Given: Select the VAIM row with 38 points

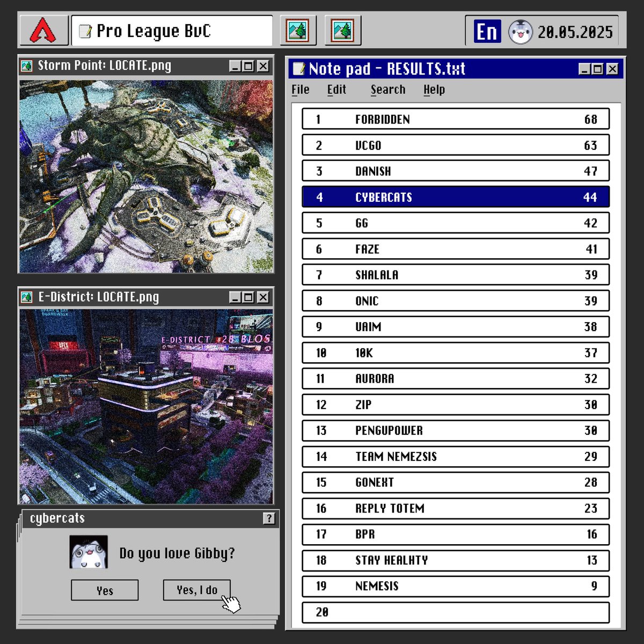Looking at the screenshot, I should click(456, 326).
